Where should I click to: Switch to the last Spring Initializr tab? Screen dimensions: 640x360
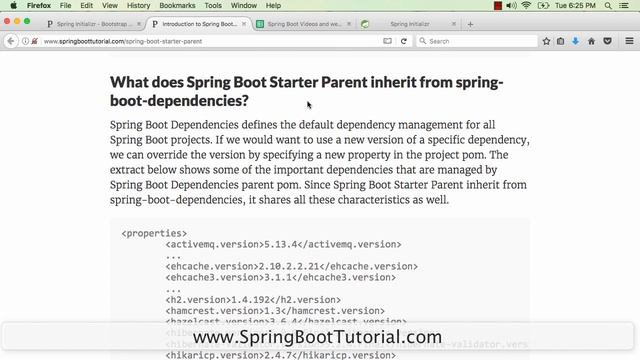click(x=409, y=24)
